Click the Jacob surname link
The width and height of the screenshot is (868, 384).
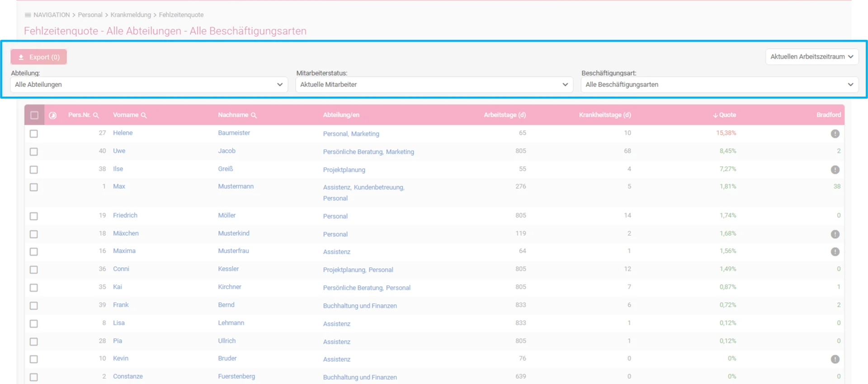(x=226, y=151)
